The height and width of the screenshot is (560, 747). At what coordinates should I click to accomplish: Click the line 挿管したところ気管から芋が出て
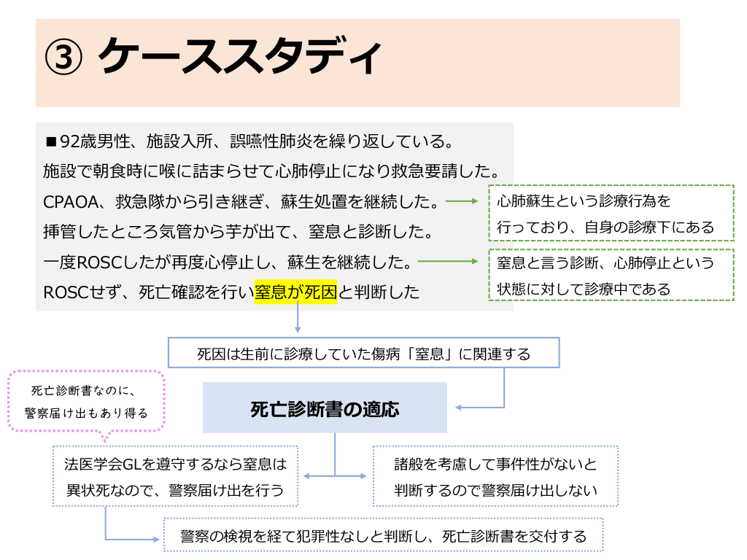coord(238,232)
